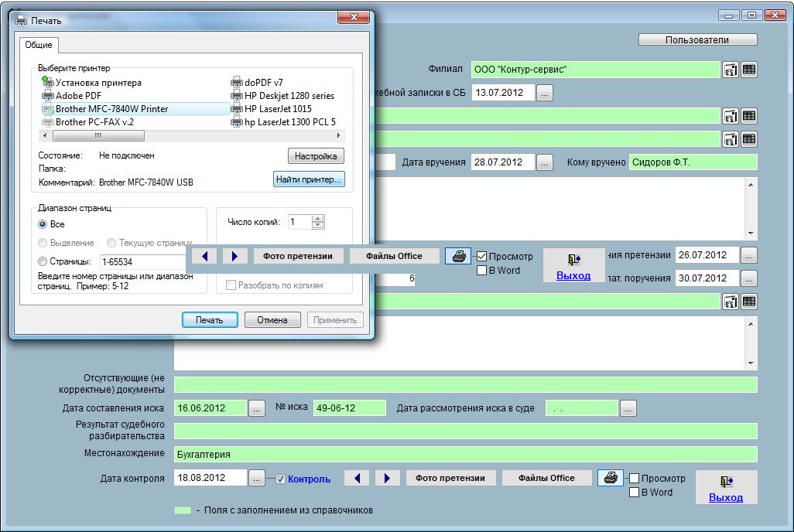Click the Местонахождение field containing Бухгалтерия
This screenshot has height=532, width=794.
coord(465,454)
